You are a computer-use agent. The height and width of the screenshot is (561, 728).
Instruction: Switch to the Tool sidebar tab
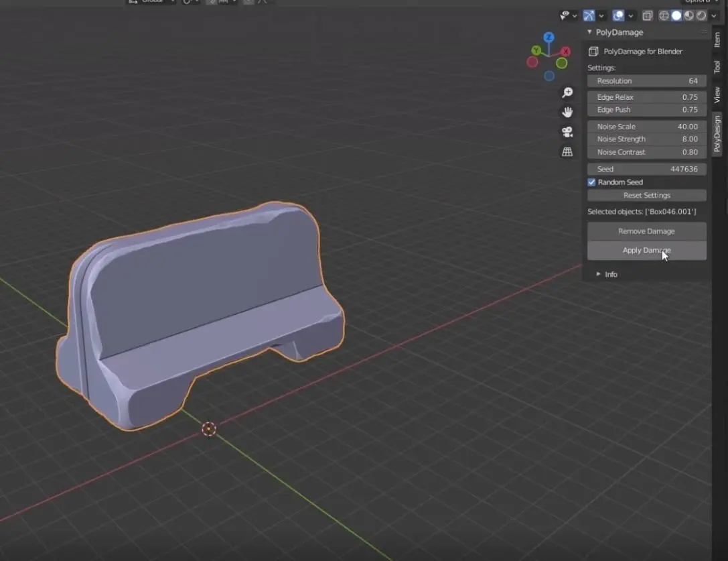(x=717, y=67)
